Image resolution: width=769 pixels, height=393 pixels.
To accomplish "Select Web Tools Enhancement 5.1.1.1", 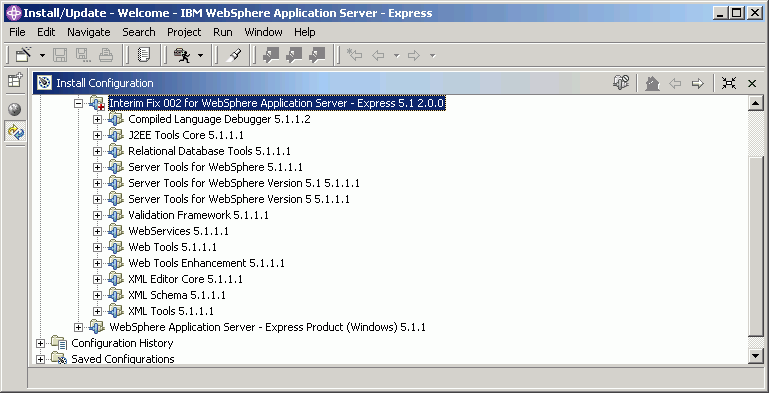I will click(x=206, y=263).
